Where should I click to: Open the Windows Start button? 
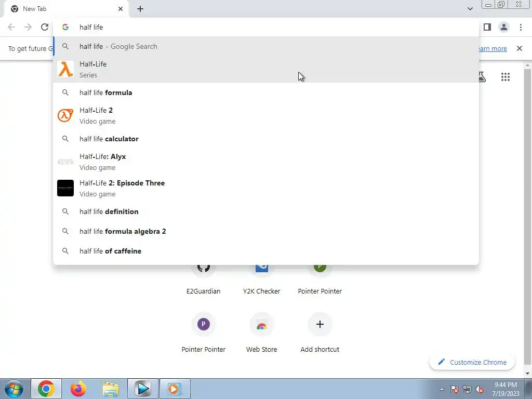point(14,389)
